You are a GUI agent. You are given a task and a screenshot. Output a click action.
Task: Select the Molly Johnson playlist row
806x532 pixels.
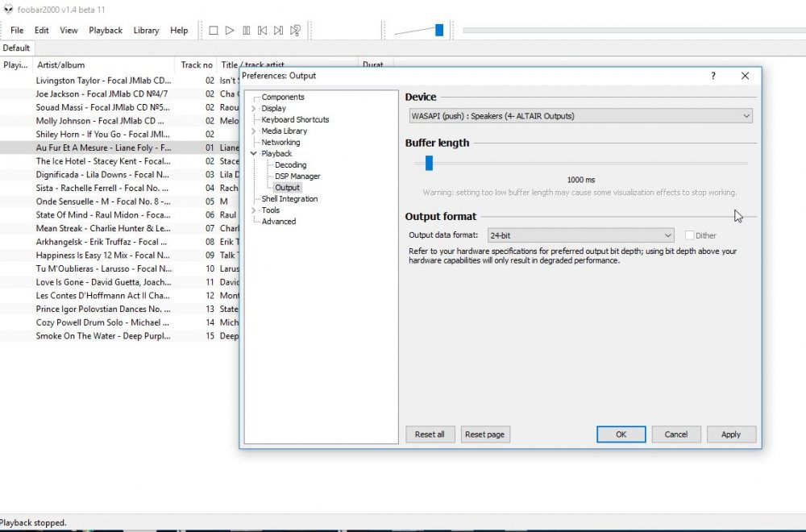pos(119,121)
